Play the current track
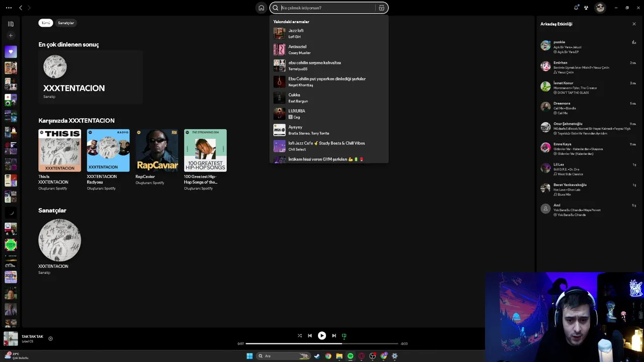Viewport: 644px width, 362px height. tap(322, 335)
